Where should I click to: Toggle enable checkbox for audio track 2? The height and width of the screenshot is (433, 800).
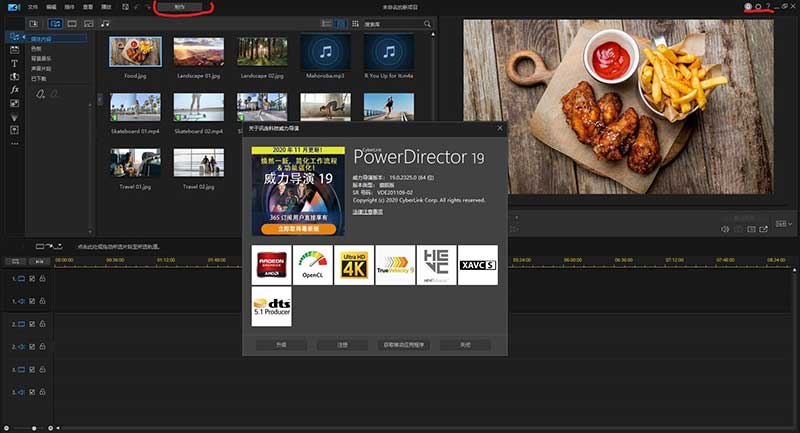pos(32,346)
